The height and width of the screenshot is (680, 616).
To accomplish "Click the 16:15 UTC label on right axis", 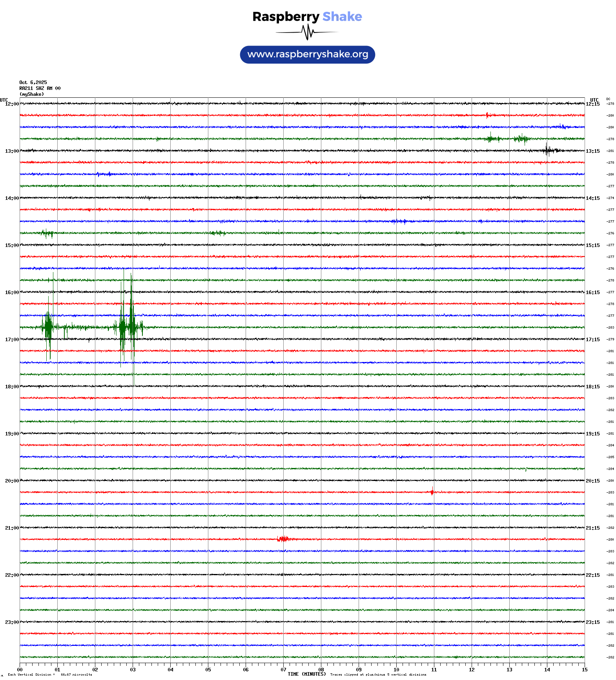I will coord(592,292).
